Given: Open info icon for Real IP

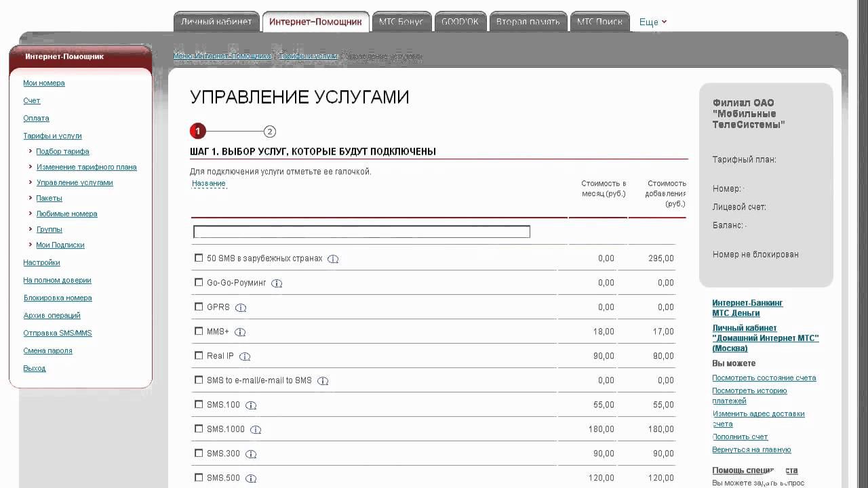Looking at the screenshot, I should pyautogui.click(x=245, y=357).
